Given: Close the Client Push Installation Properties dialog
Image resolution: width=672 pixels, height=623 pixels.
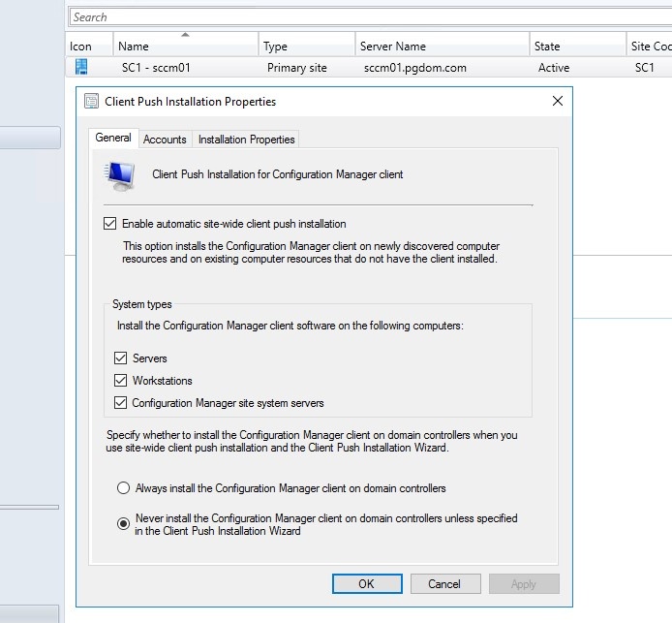Looking at the screenshot, I should pos(557,101).
